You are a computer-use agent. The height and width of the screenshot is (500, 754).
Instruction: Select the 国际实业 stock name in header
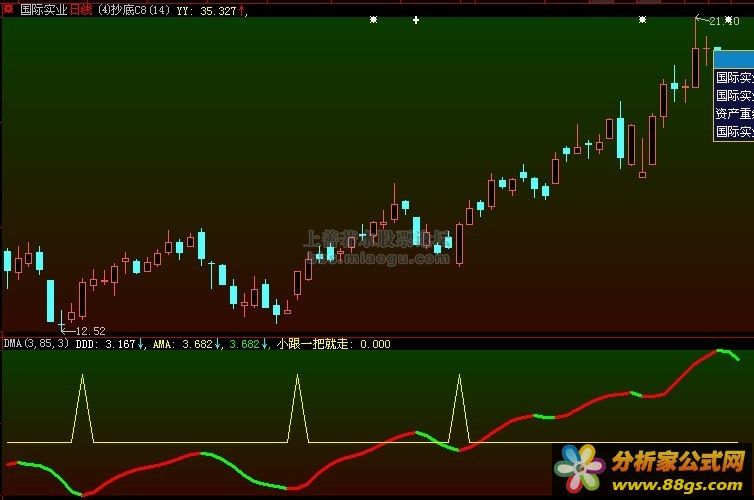(43, 10)
